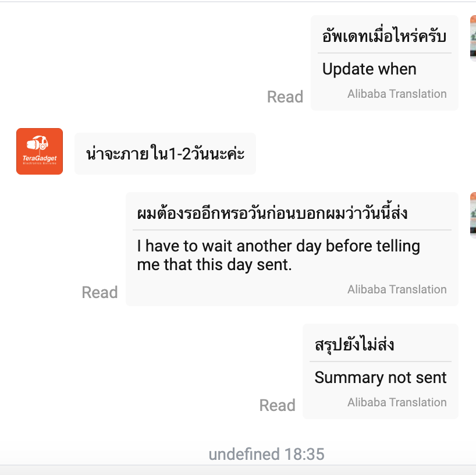476x475 pixels.
Task: Click the divider line in the first message bubble
Action: point(384,53)
